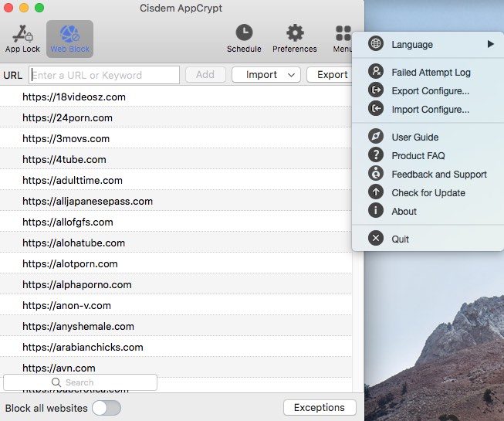
Task: Click the Quit X icon
Action: tap(376, 239)
